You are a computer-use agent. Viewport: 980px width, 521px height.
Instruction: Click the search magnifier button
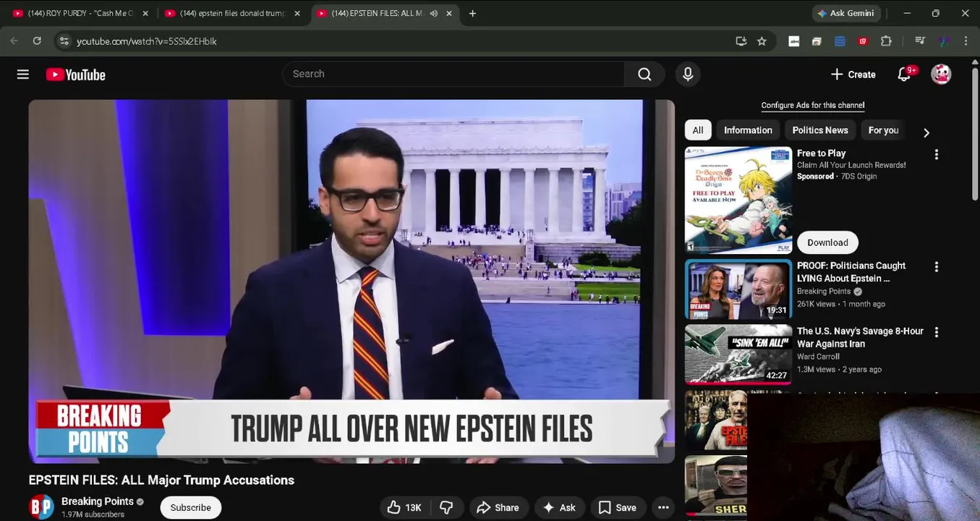tap(644, 74)
